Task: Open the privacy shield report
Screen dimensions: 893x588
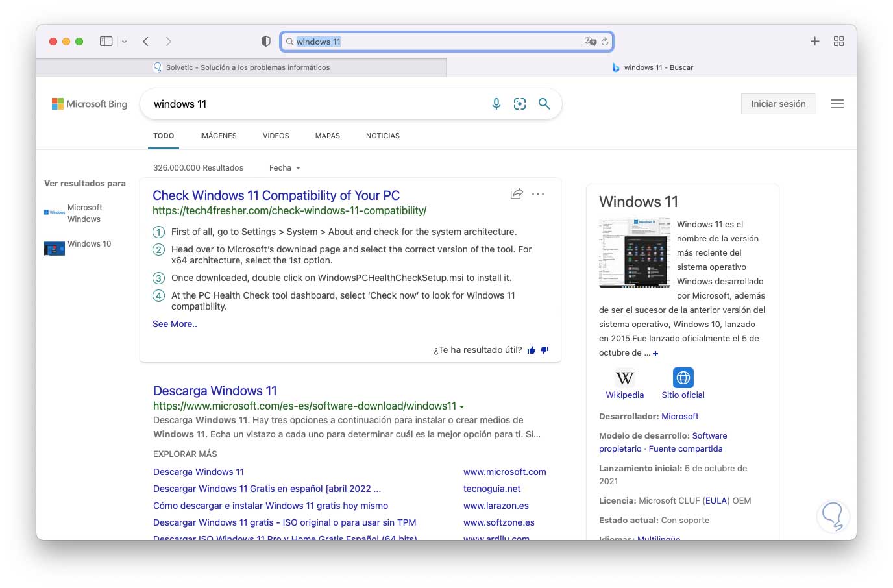Action: [x=265, y=42]
